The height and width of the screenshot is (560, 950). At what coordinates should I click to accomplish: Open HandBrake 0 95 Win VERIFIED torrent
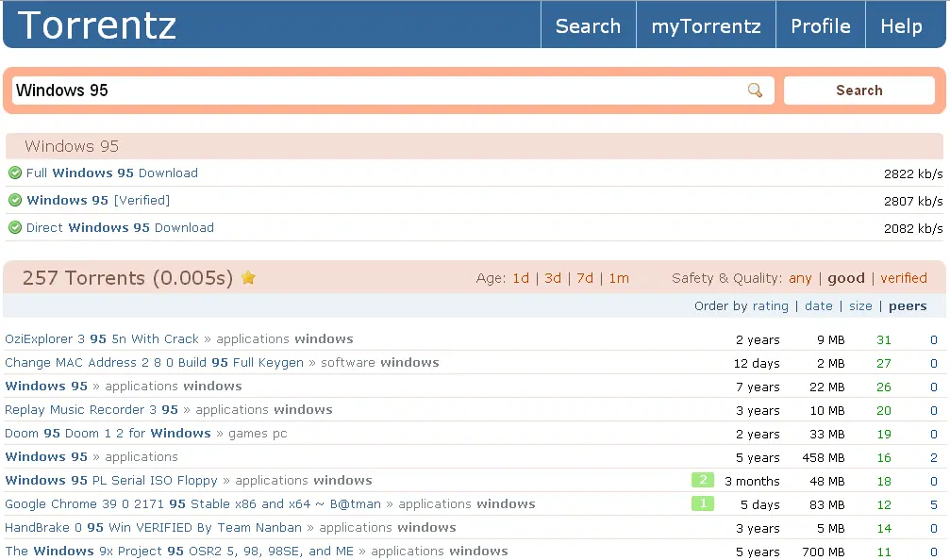(x=153, y=528)
